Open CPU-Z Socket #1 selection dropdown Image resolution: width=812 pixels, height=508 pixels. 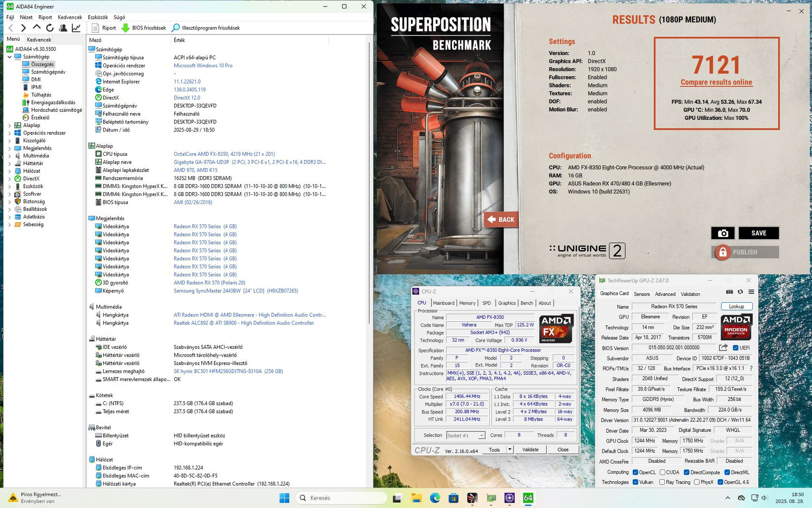pos(465,435)
